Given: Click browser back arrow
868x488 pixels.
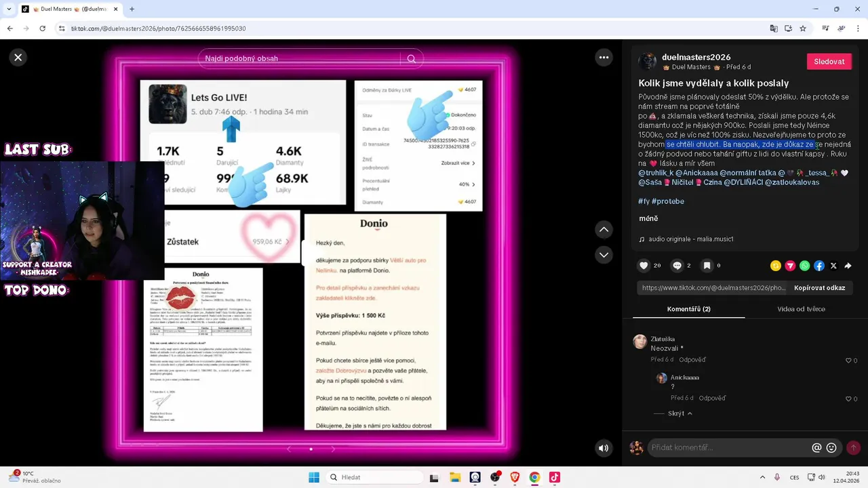Looking at the screenshot, I should click(x=10, y=28).
